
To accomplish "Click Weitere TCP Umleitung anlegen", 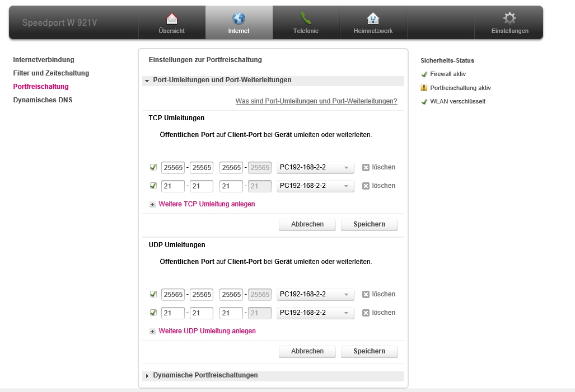I will [207, 204].
